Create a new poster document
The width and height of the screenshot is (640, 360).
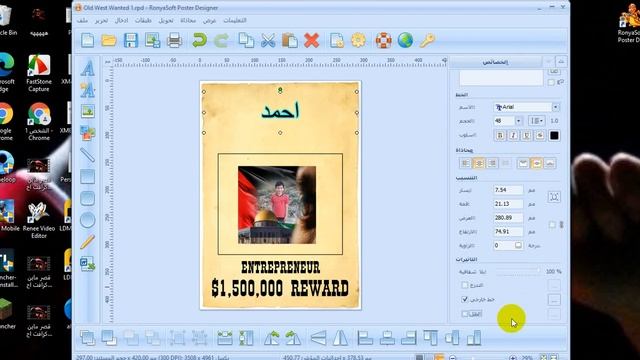pos(87,40)
